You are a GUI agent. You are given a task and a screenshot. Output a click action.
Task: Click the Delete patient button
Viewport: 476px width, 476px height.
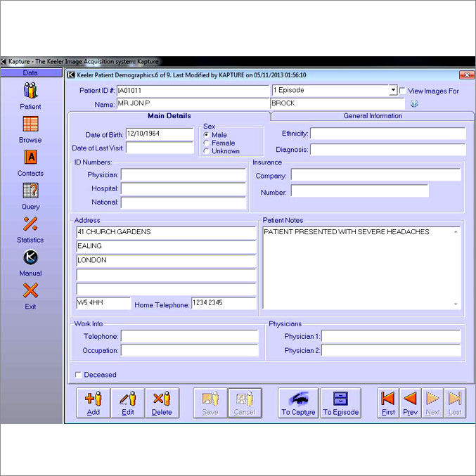(162, 403)
